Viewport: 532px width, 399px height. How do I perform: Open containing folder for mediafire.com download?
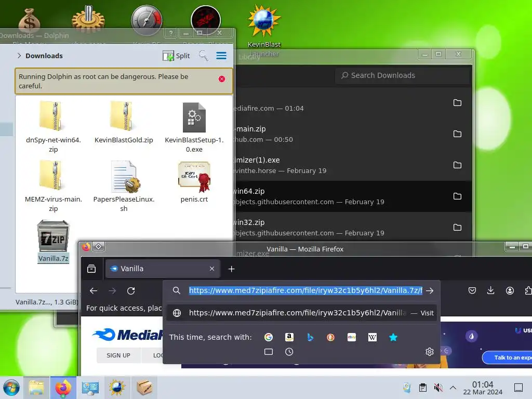pos(457,103)
